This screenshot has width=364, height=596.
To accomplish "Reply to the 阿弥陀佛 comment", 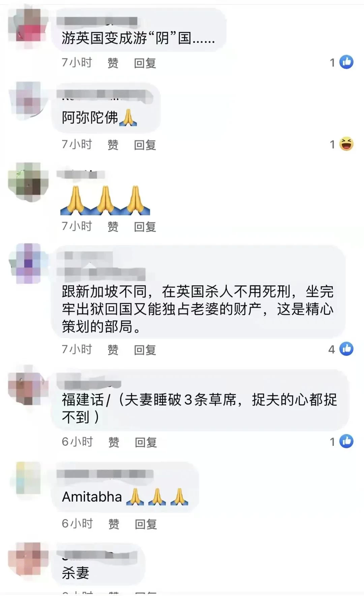I will point(145,145).
